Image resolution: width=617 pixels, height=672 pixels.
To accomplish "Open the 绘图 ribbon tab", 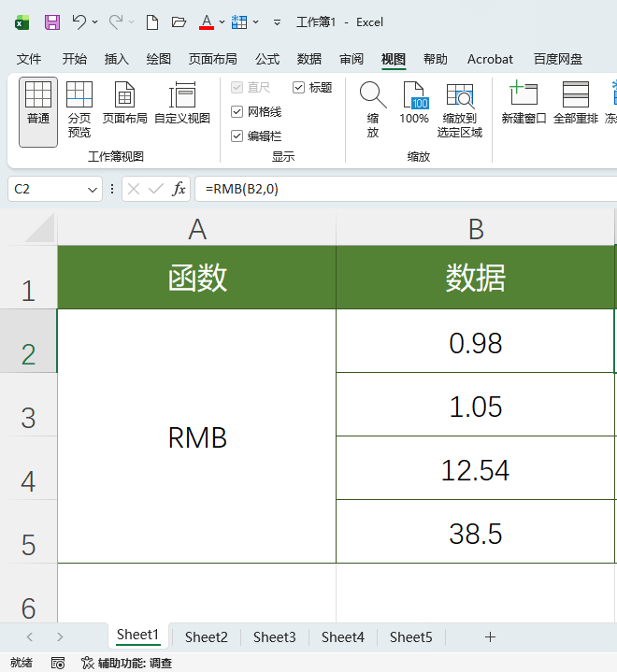I will point(159,59).
